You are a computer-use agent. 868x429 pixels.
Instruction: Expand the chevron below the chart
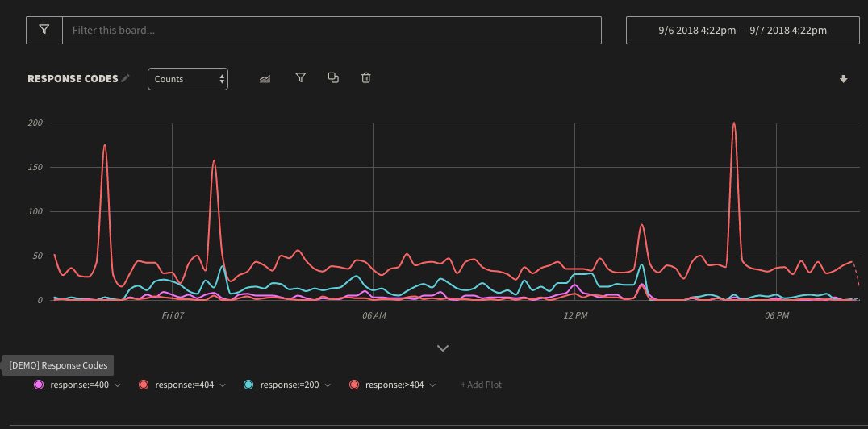coord(442,348)
